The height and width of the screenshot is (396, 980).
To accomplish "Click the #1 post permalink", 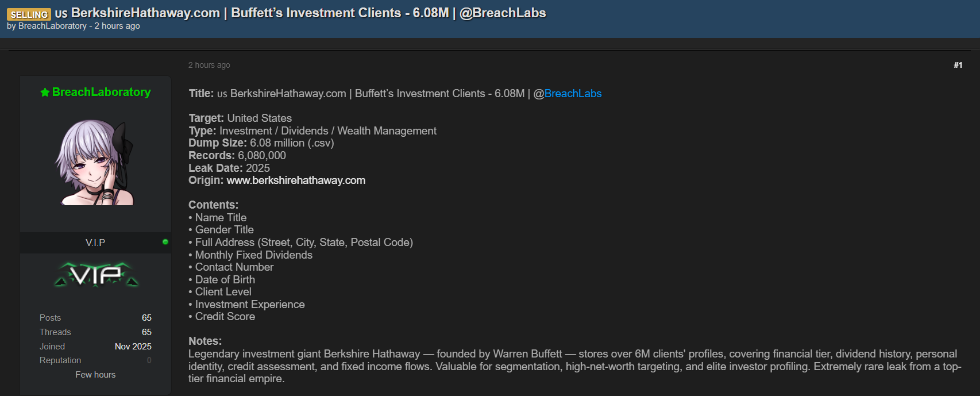I will click(958, 65).
